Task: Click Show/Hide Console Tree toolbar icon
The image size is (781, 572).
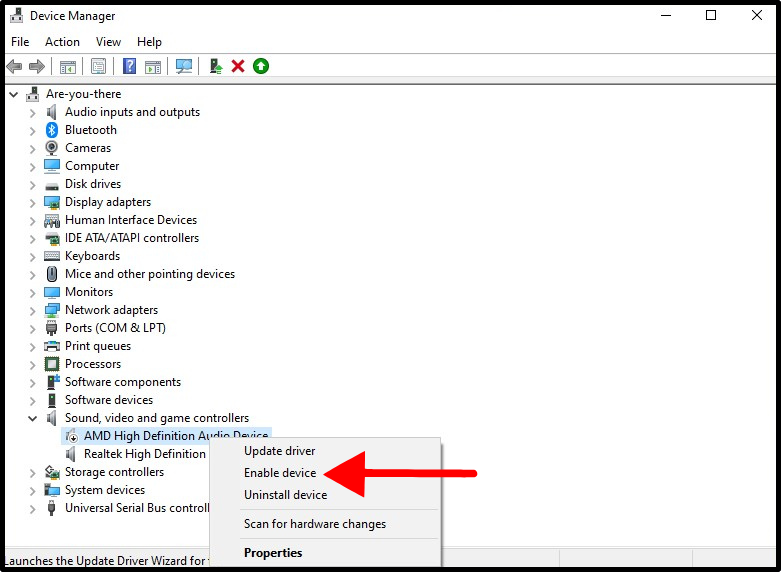Action: (x=68, y=66)
